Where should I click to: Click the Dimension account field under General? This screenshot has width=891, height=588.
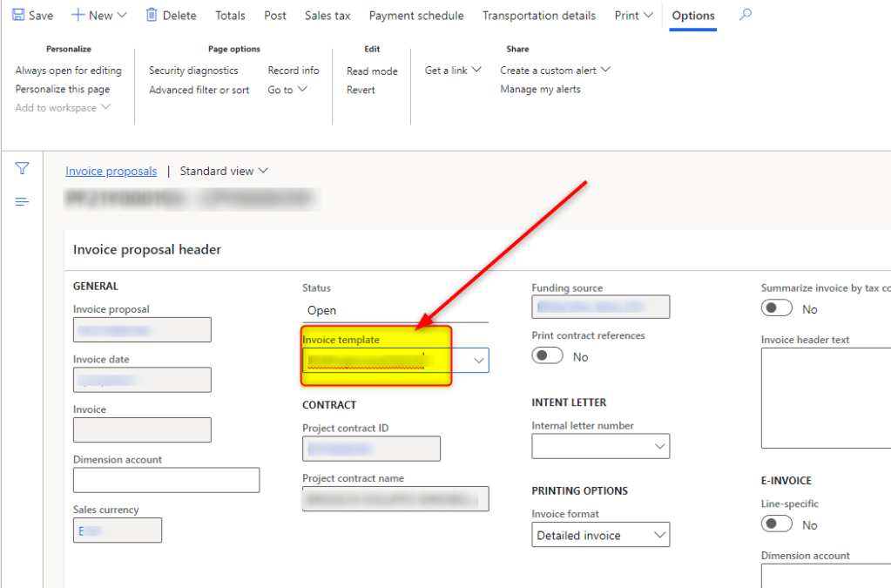click(166, 480)
